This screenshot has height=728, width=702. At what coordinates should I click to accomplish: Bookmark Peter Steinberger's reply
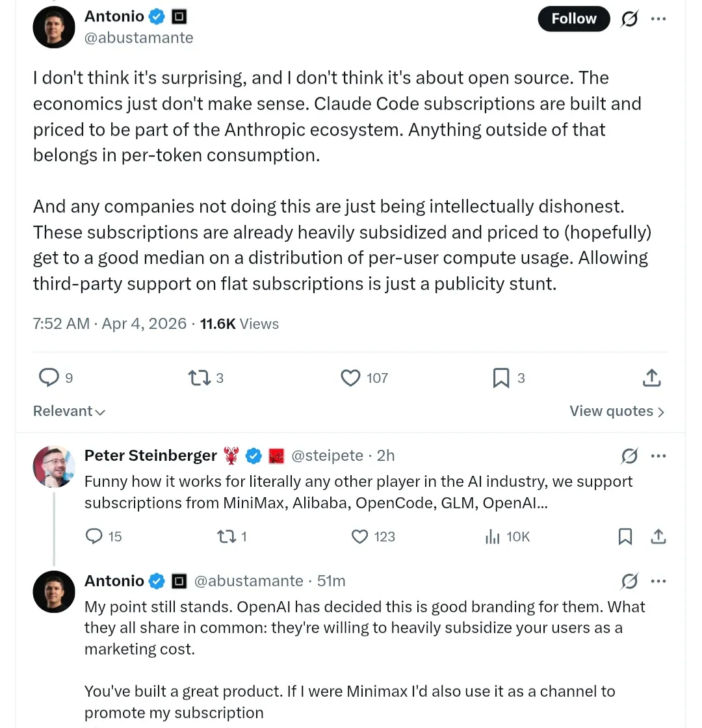coord(625,536)
